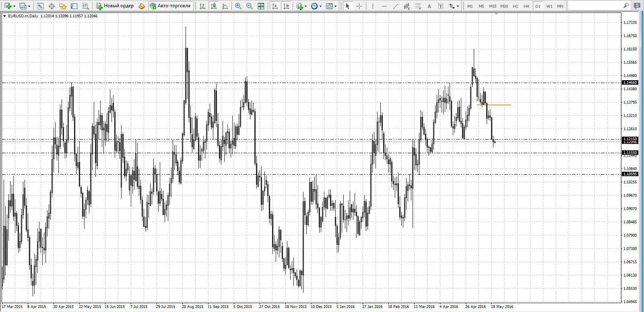644x312 pixels.
Task: Expand the indicators dropdown arrow
Action: [x=306, y=6]
